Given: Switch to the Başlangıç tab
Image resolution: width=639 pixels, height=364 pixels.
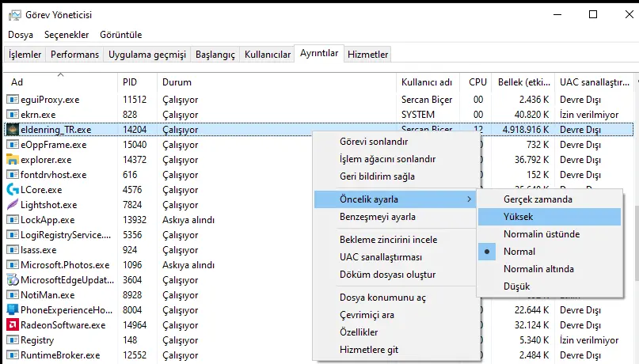Looking at the screenshot, I should 215,54.
